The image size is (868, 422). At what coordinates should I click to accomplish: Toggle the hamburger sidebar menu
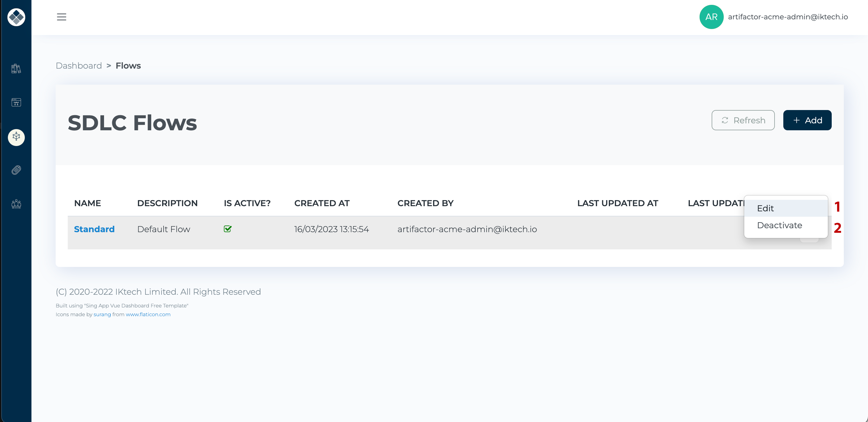[62, 17]
